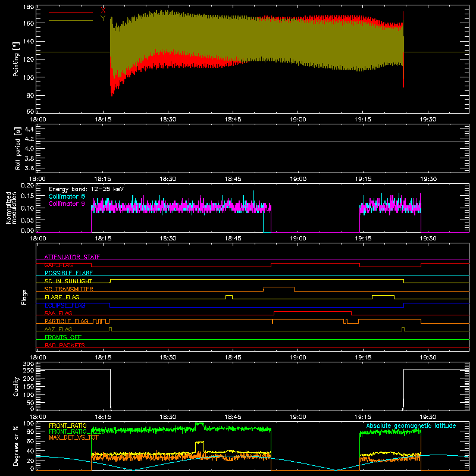Click the Normalized modulation axis title
This screenshot has height=476, width=476.
[x=11, y=208]
